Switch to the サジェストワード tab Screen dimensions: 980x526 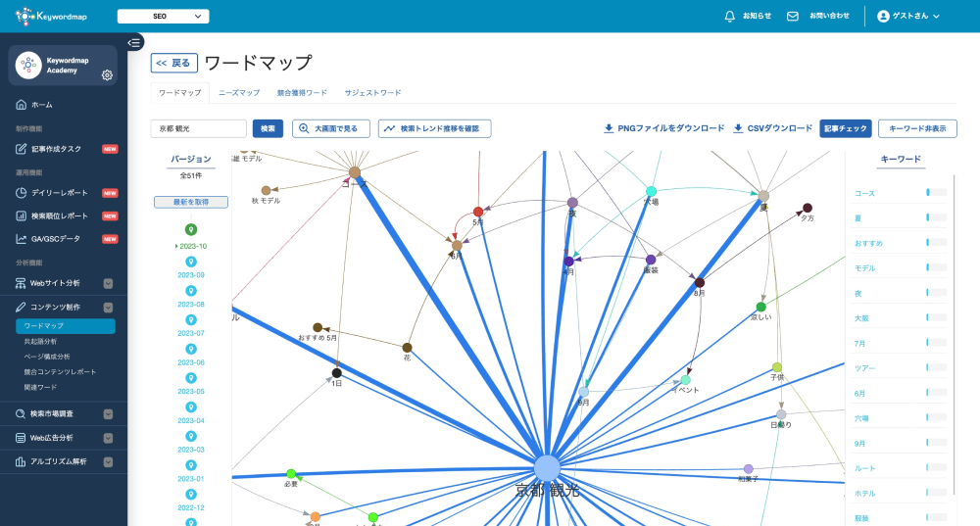click(372, 92)
